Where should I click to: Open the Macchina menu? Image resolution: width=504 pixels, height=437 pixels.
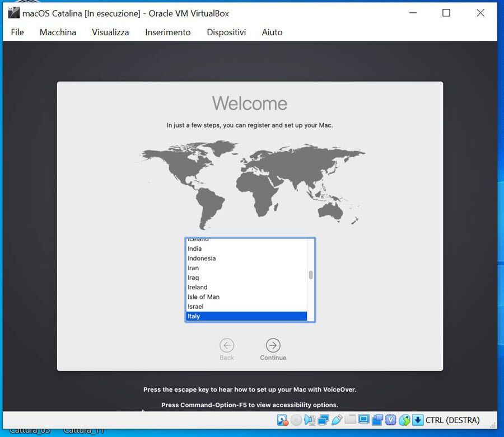[x=58, y=32]
